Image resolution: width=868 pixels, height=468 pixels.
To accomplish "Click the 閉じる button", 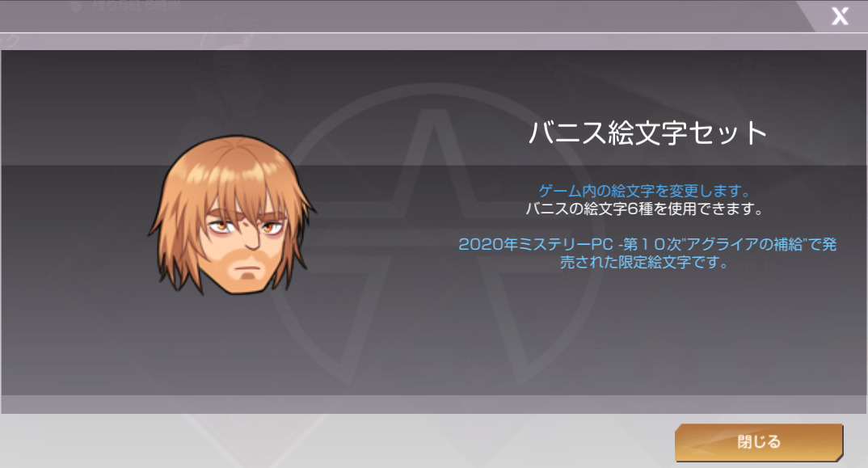I will [x=758, y=442].
